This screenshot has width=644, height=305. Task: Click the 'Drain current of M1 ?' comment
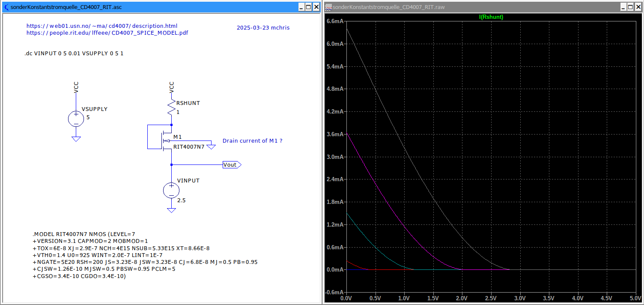pos(253,141)
